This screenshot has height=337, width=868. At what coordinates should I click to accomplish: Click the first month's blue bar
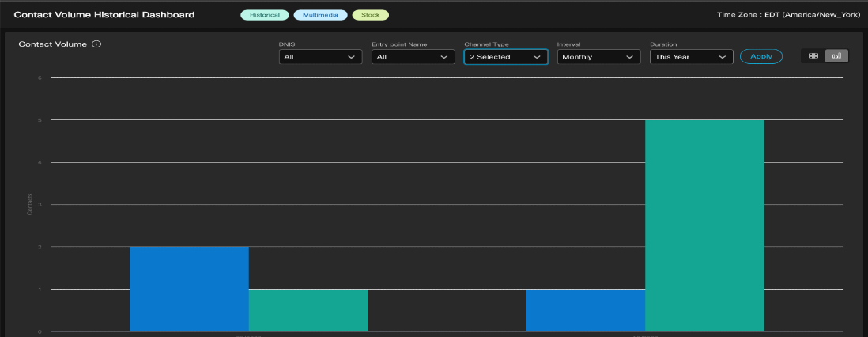tap(189, 289)
